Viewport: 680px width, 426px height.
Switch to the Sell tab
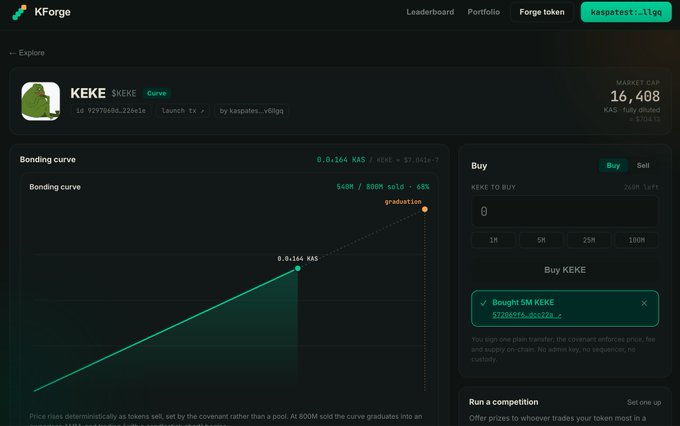(x=643, y=165)
